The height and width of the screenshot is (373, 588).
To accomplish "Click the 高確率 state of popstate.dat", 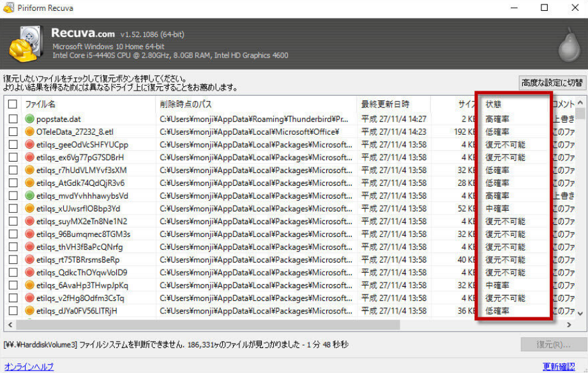I will [x=497, y=119].
